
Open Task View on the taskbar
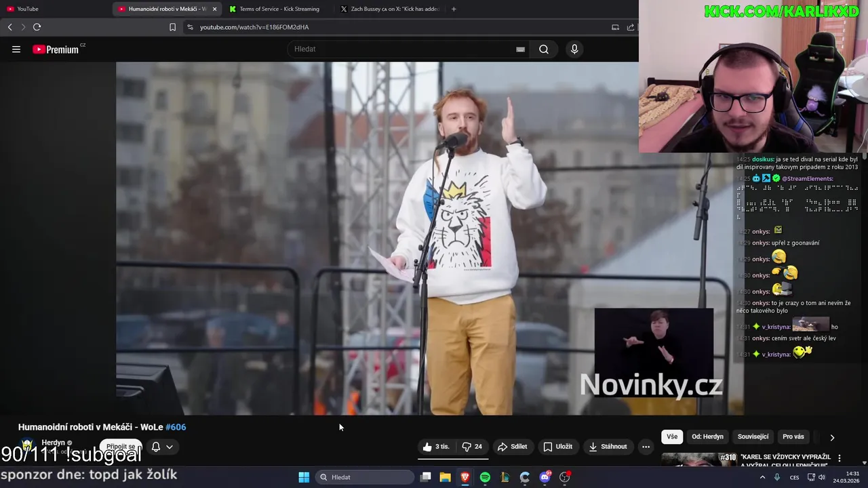point(425,477)
